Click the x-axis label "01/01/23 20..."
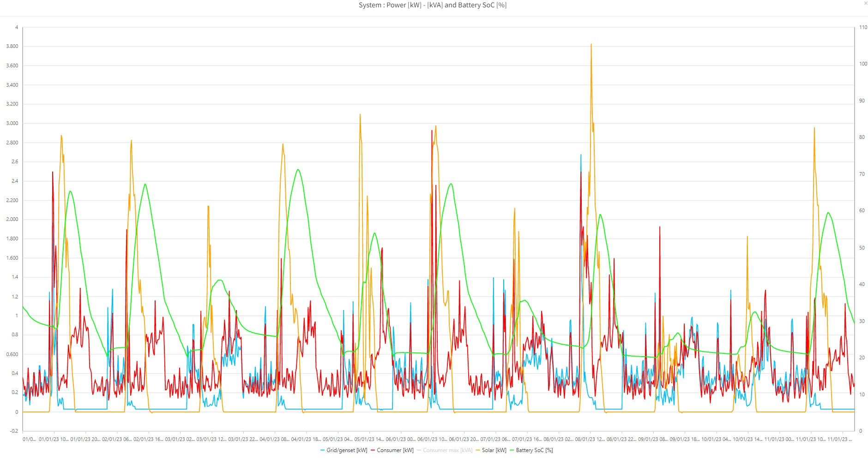This screenshot has width=868, height=459. (85, 439)
